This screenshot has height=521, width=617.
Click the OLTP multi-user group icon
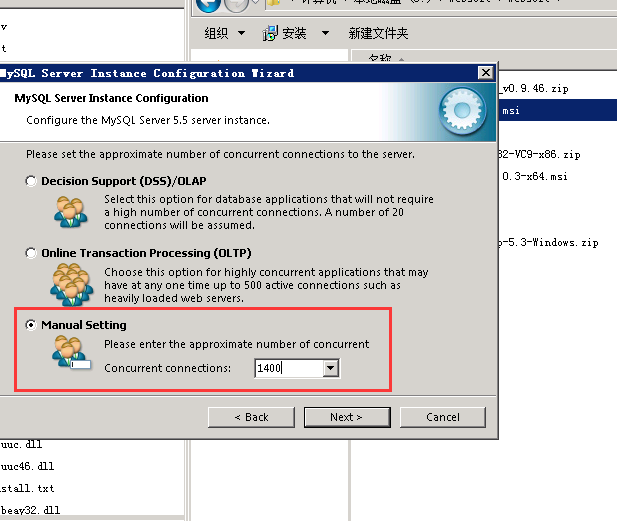(71, 283)
